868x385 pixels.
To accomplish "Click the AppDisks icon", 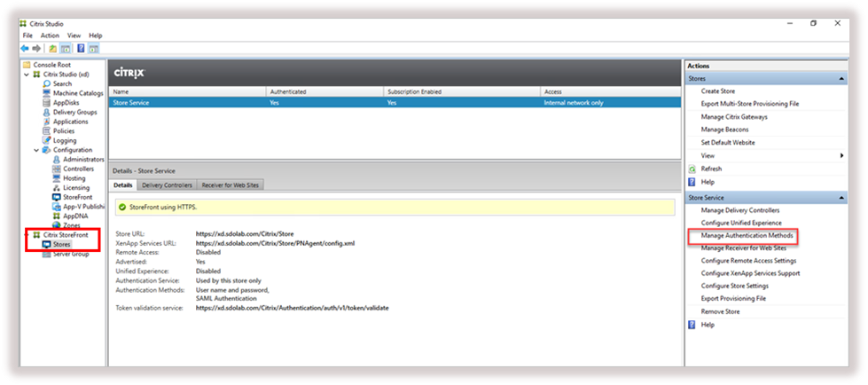I will 47,103.
